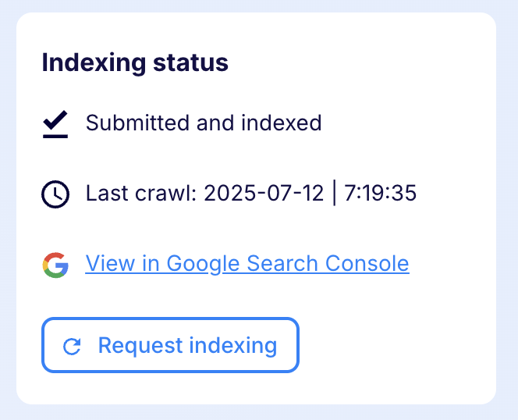Click the vertical bar separating date and time
The width and height of the screenshot is (518, 420).
click(335, 193)
